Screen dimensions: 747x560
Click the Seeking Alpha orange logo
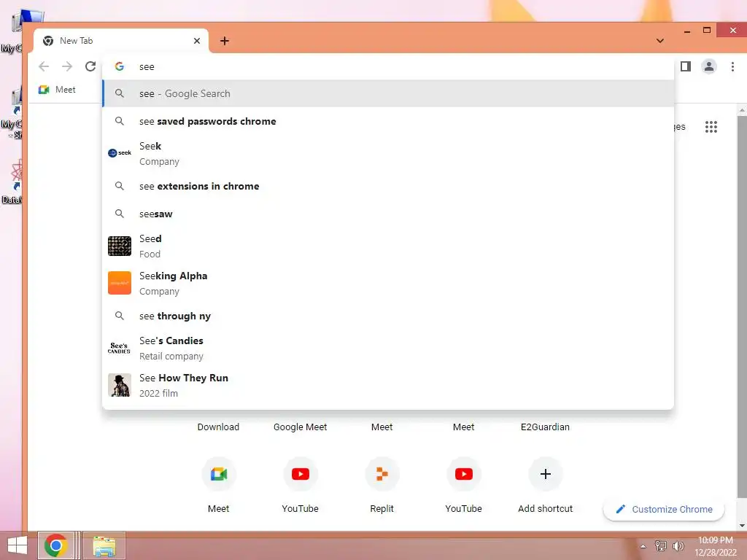pos(120,283)
